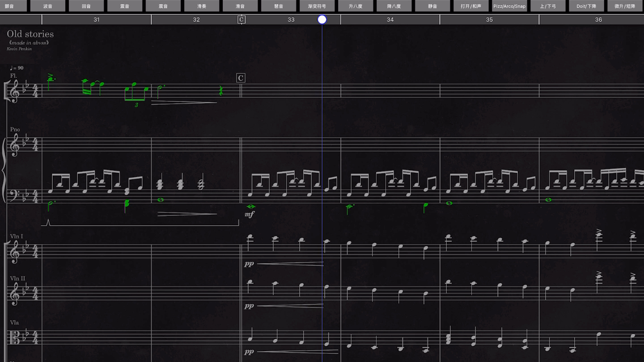Click the 打开/和声 button

click(471, 6)
